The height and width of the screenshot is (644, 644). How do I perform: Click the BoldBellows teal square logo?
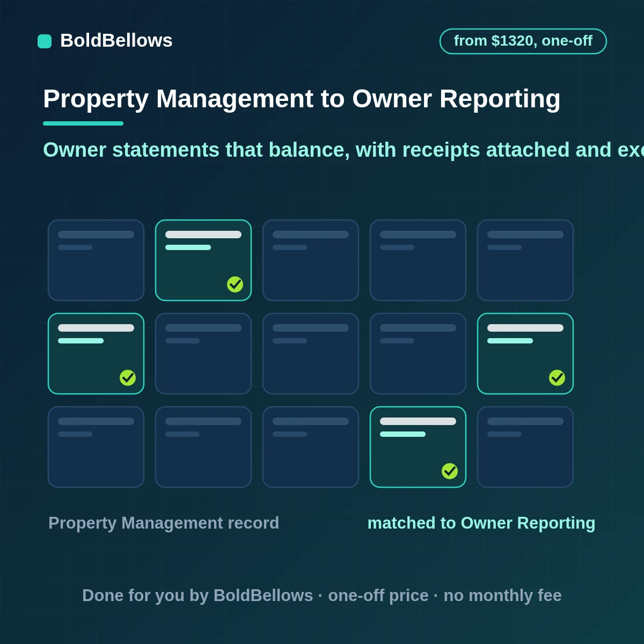point(45,41)
